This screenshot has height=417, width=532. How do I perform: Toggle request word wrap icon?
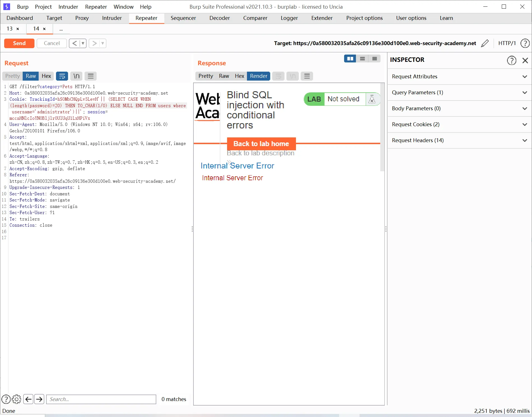tap(62, 76)
